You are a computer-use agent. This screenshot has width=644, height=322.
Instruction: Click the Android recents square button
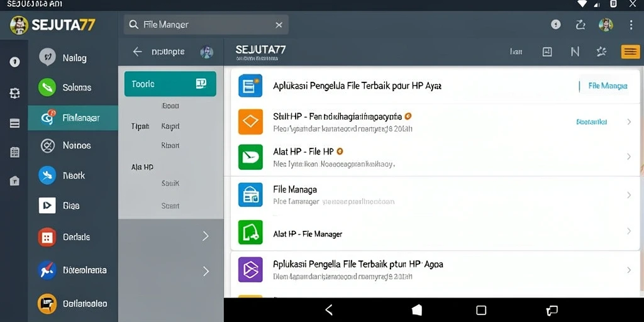(481, 310)
